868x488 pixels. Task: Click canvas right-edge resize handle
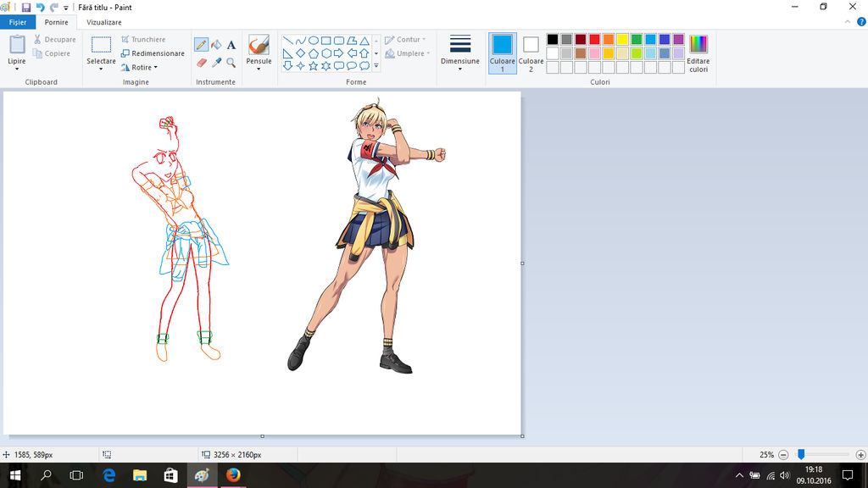tap(522, 263)
